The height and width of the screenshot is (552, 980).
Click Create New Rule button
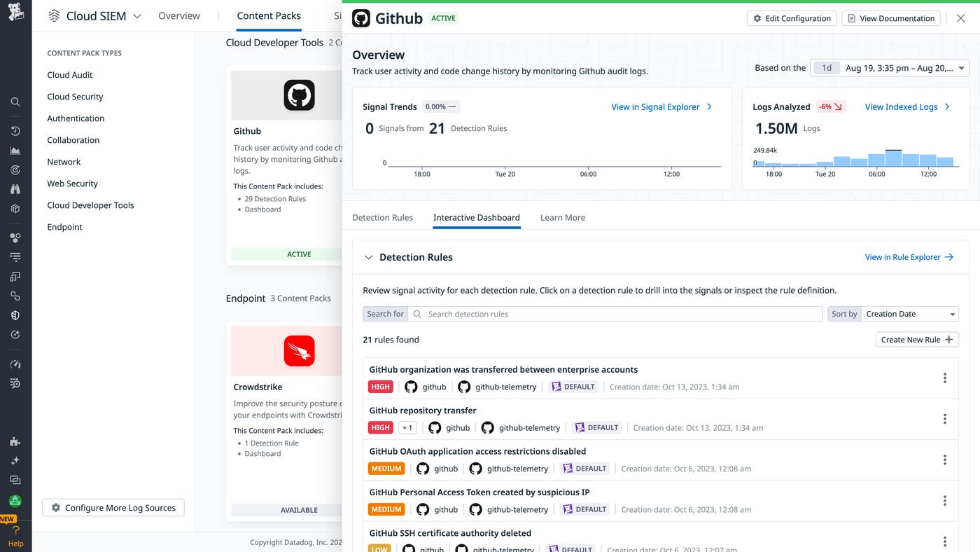[917, 340]
